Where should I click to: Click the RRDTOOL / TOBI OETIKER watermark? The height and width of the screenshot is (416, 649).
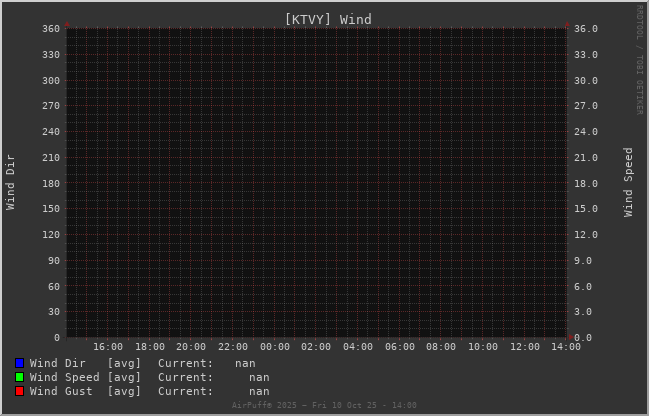point(640,60)
